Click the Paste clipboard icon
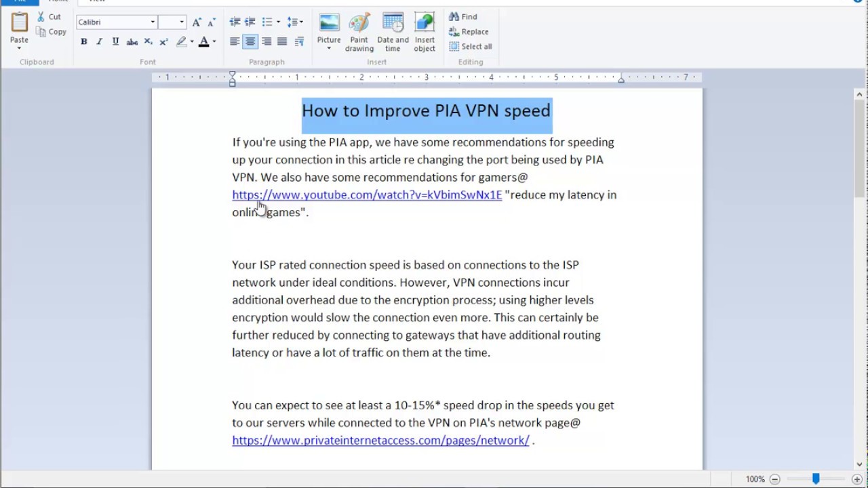Image resolution: width=868 pixels, height=488 pixels. tap(19, 22)
